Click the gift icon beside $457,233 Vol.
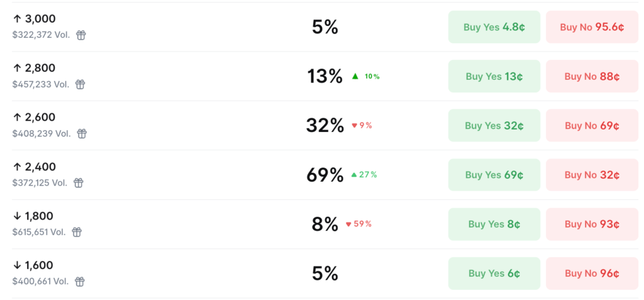644x300 pixels. pyautogui.click(x=80, y=84)
